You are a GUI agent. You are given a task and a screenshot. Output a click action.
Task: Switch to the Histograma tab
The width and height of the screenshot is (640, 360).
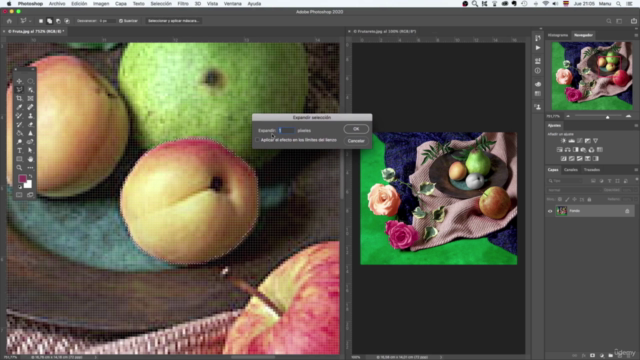point(558,35)
